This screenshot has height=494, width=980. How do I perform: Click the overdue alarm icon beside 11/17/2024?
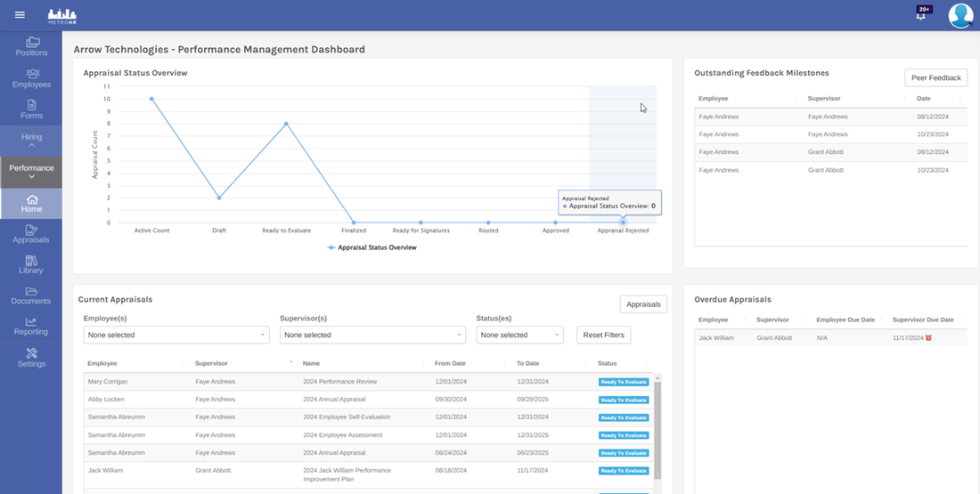tap(928, 338)
